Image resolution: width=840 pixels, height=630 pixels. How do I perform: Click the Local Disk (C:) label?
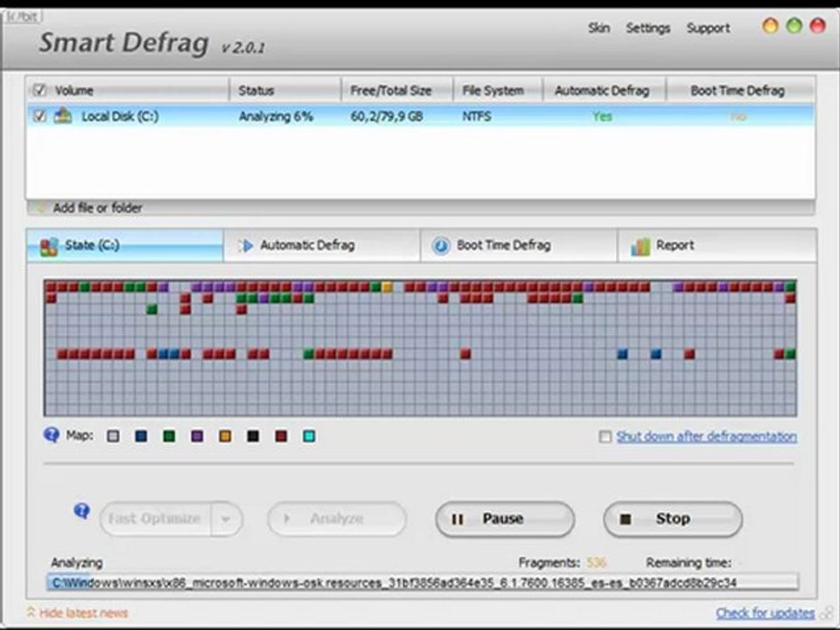click(120, 116)
